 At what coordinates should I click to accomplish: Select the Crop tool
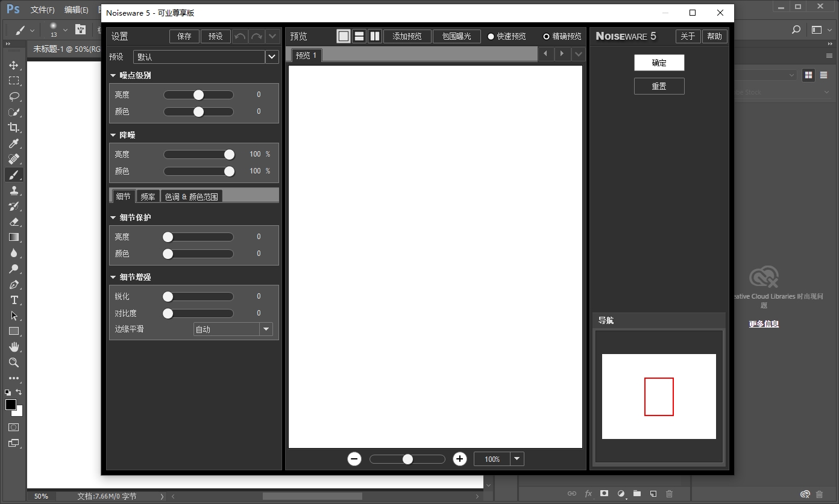pos(13,128)
